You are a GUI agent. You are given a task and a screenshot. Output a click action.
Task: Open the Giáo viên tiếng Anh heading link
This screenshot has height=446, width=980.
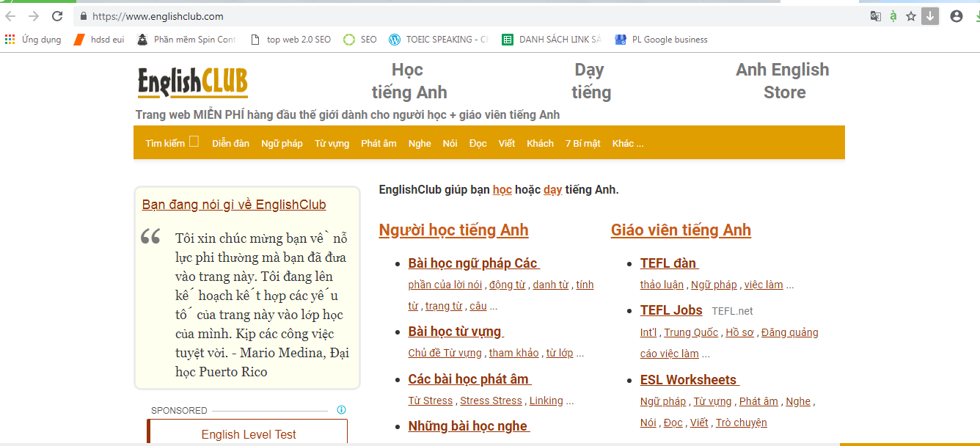pos(681,230)
